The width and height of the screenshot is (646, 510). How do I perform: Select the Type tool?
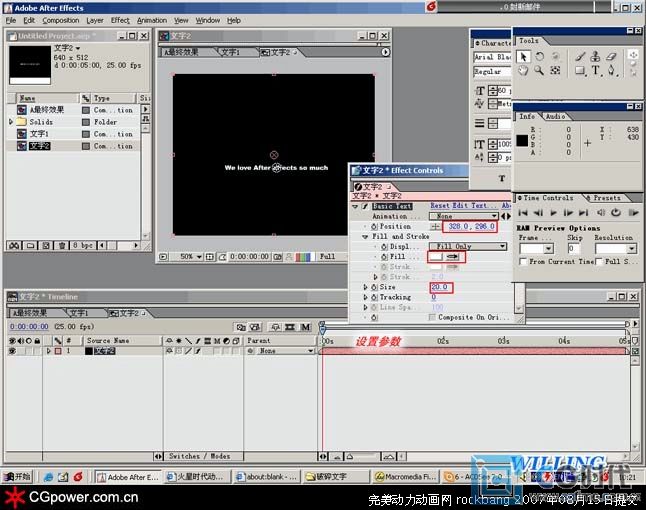(596, 71)
